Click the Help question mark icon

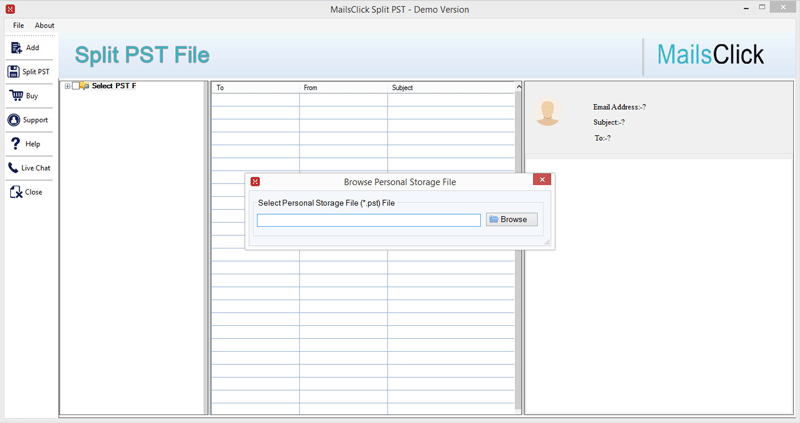point(15,144)
